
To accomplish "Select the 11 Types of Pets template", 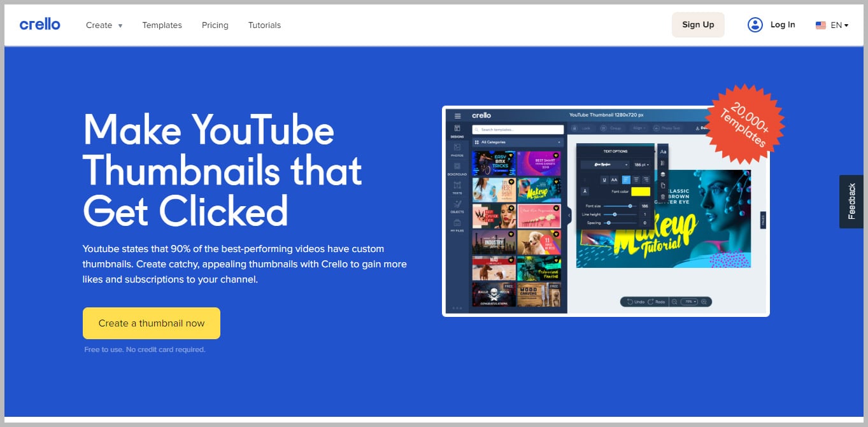I will 539,242.
